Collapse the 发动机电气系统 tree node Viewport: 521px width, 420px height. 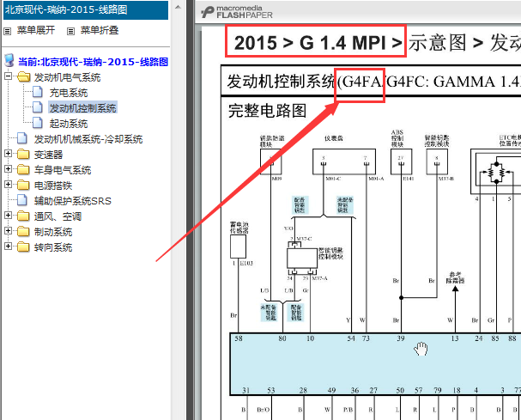point(9,76)
